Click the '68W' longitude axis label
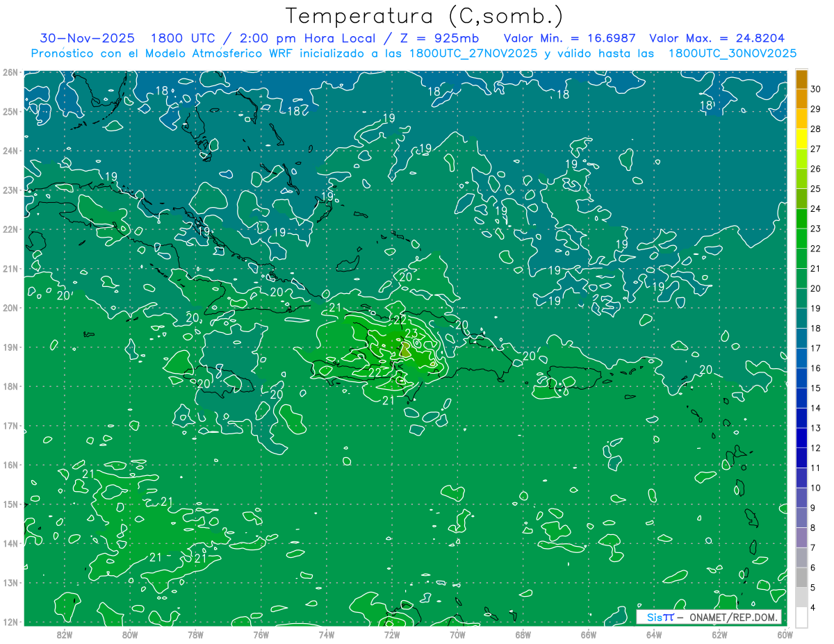This screenshot has width=834, height=644. [x=523, y=634]
